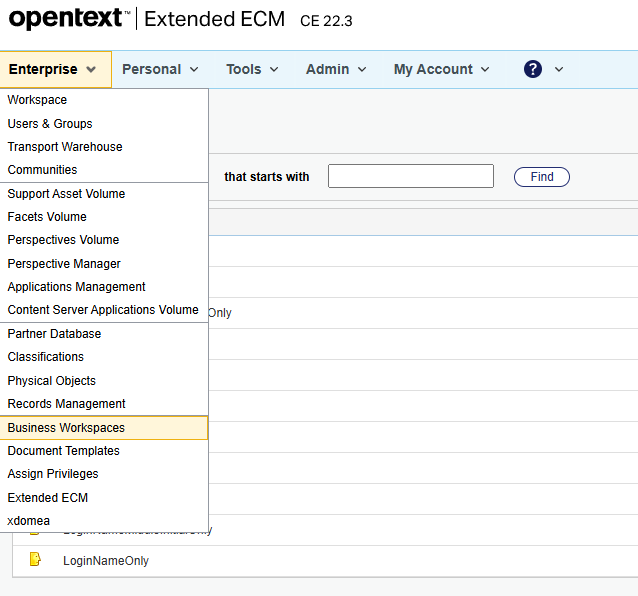Image resolution: width=638 pixels, height=596 pixels.
Task: Select Business Workspaces from Enterprise menu
Action: (x=66, y=428)
